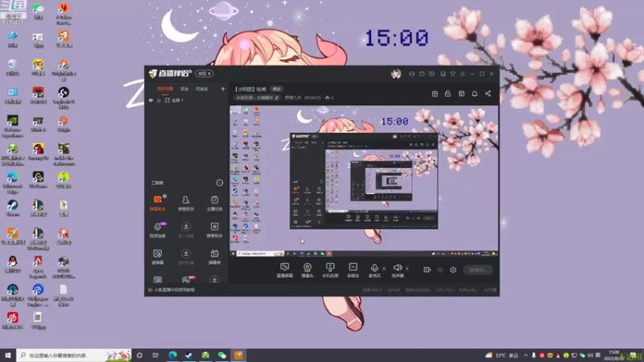644x362 pixels.
Task: Expand the microphone options arrow
Action: pyautogui.click(x=384, y=269)
